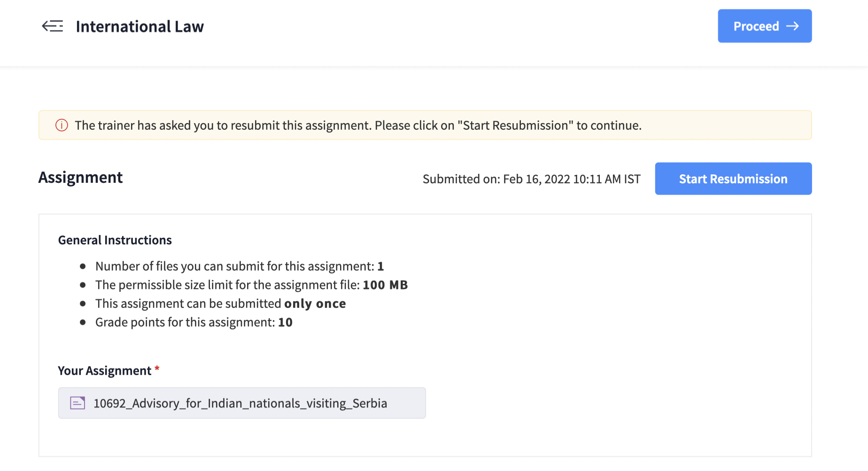The width and height of the screenshot is (868, 471).
Task: Start the assignment resubmission
Action: coord(733,179)
